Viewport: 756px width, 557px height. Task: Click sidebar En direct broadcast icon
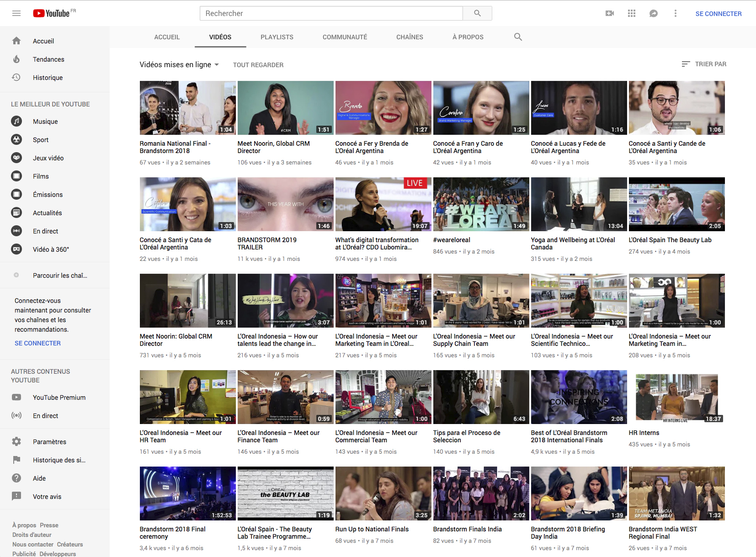(16, 415)
